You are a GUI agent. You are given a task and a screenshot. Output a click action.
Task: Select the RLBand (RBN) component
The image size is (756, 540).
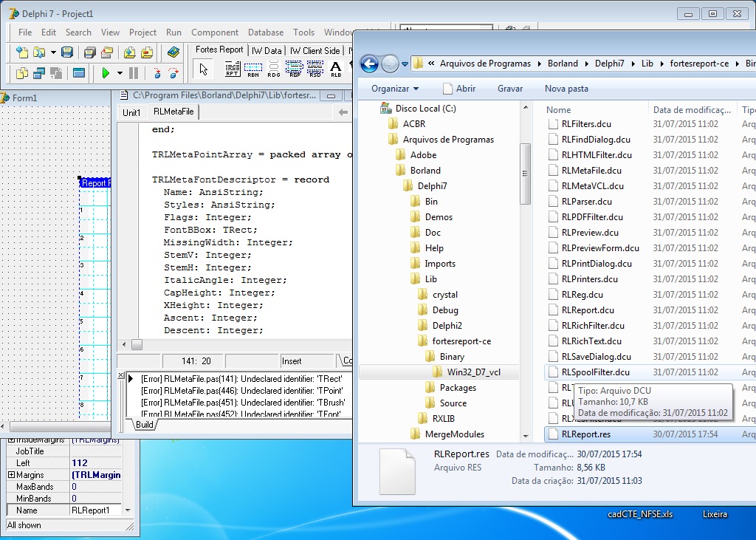[x=253, y=69]
